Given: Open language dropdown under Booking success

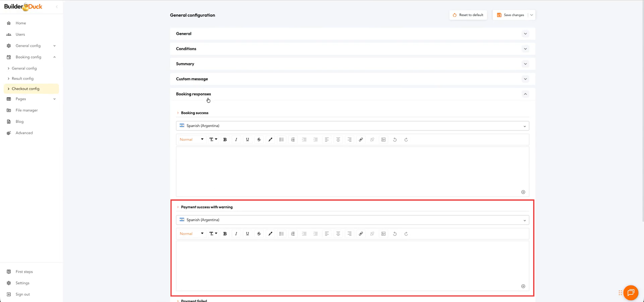Looking at the screenshot, I should pyautogui.click(x=352, y=126).
